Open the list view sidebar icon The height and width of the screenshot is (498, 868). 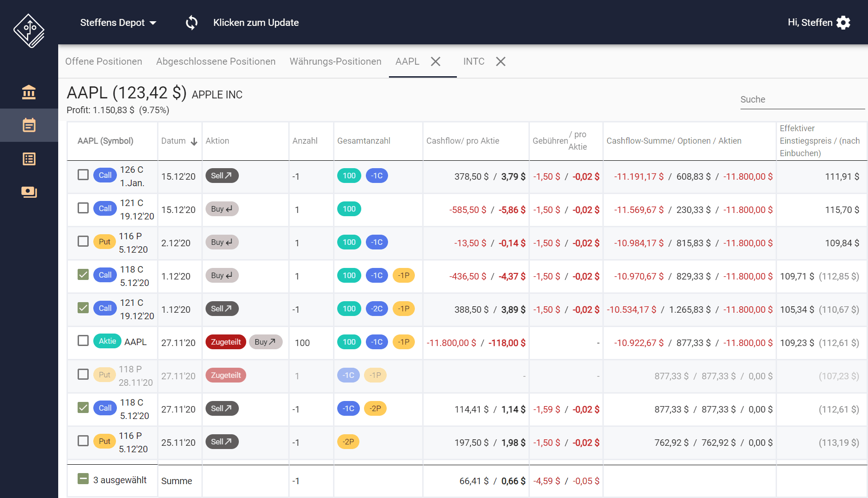click(x=29, y=159)
